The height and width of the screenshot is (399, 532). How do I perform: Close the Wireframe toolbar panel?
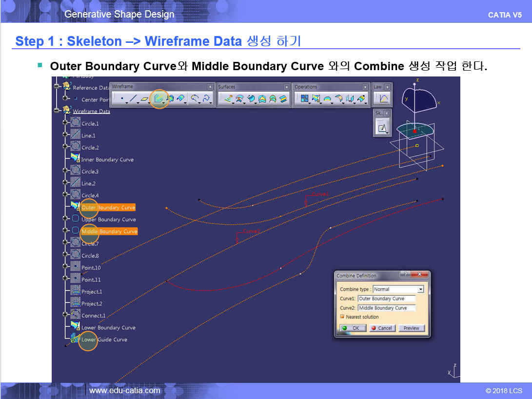click(210, 87)
